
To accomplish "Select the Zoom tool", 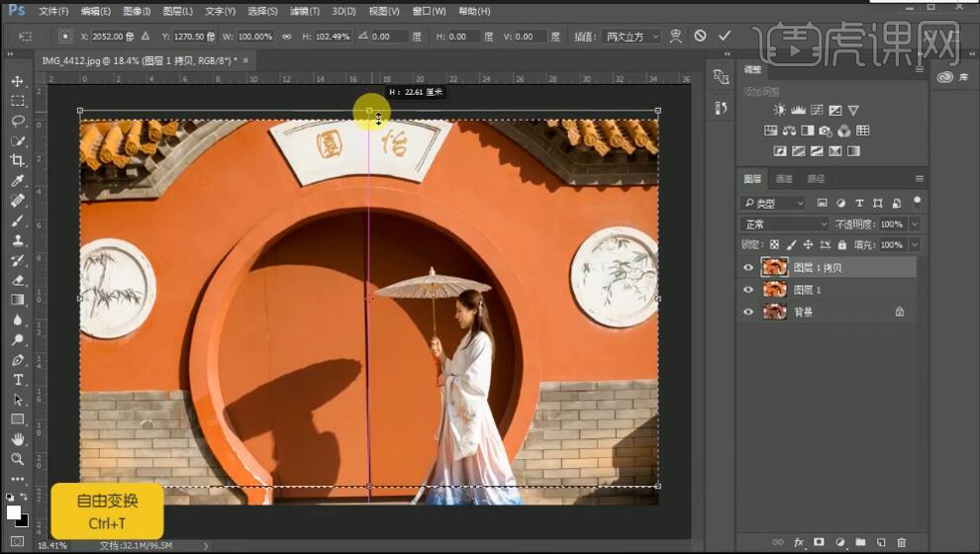I will point(18,459).
